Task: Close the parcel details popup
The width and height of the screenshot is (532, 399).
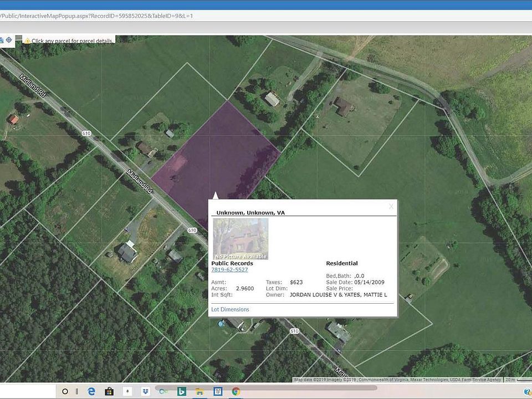Action: 391,206
